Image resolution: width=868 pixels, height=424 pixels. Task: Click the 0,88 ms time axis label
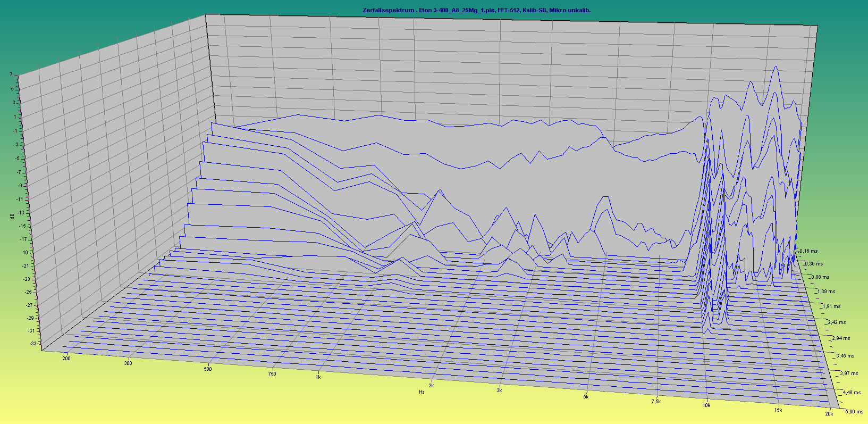point(820,277)
